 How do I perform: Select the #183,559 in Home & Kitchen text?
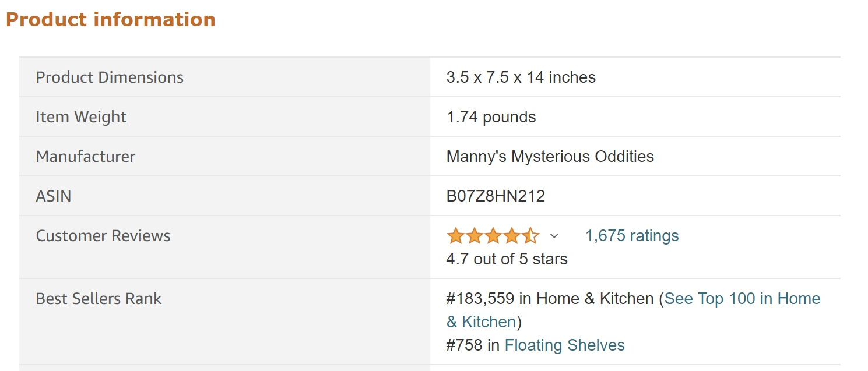pyautogui.click(x=549, y=299)
